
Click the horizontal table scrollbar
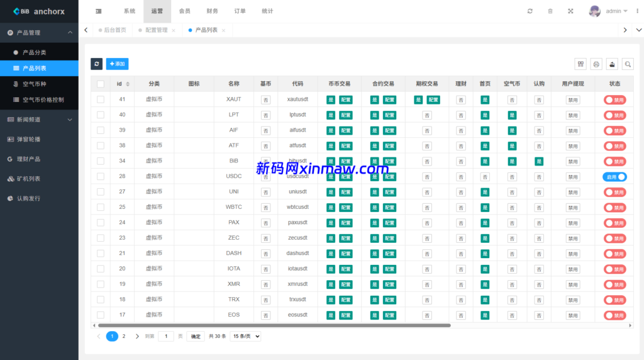pos(274,325)
